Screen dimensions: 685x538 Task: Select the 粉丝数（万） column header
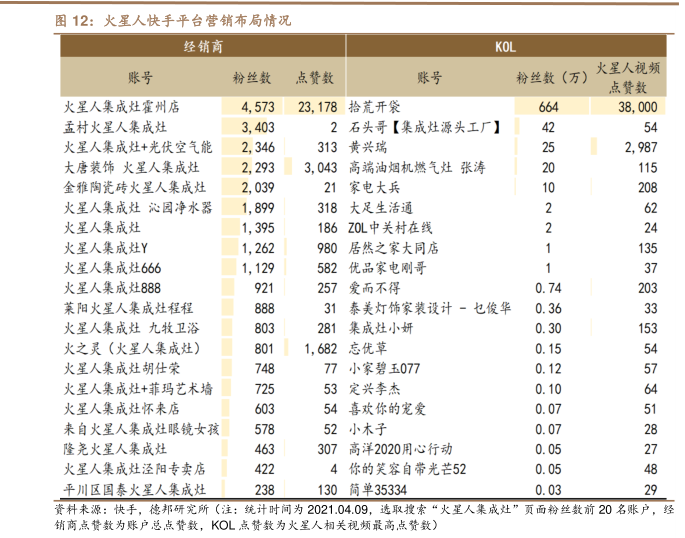coord(552,77)
